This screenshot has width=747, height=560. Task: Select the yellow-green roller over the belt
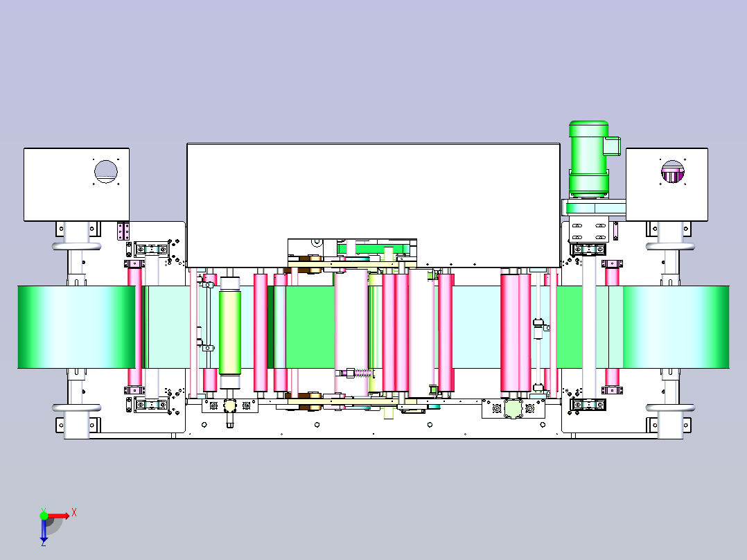point(229,332)
